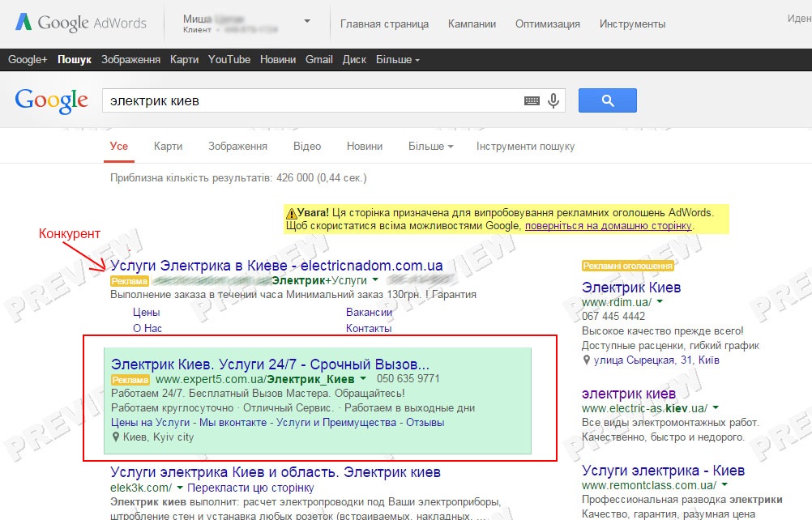This screenshot has width=812, height=520.
Task: Click into the search field with электрик киев
Action: coord(310,101)
